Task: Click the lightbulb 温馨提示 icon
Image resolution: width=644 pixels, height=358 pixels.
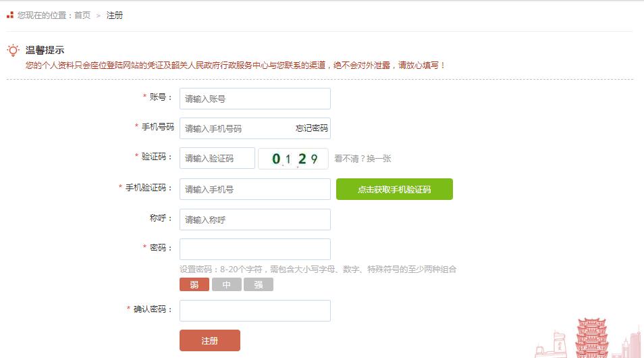Action: coord(13,50)
